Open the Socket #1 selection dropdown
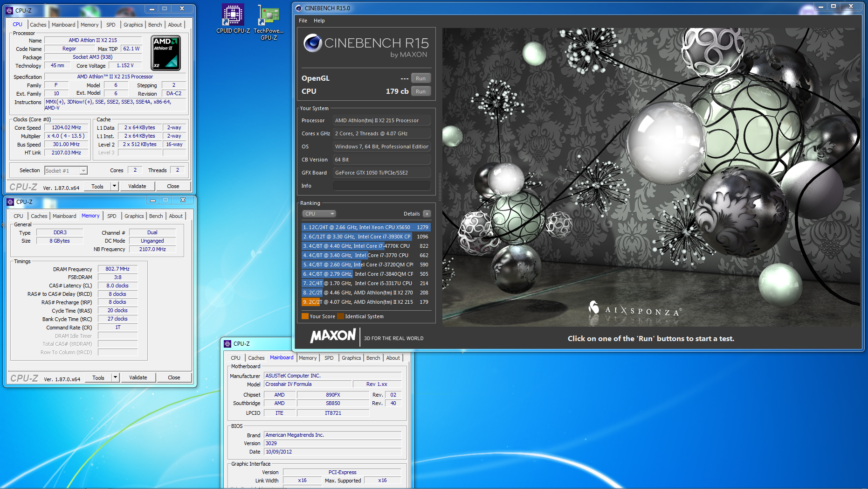The image size is (868, 489). point(66,171)
